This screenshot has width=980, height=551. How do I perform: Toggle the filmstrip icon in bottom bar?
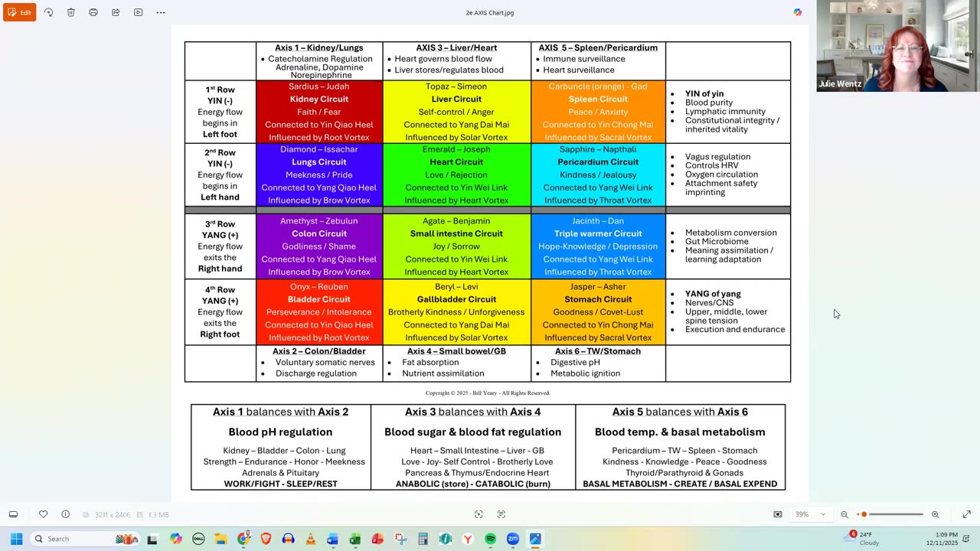point(13,514)
